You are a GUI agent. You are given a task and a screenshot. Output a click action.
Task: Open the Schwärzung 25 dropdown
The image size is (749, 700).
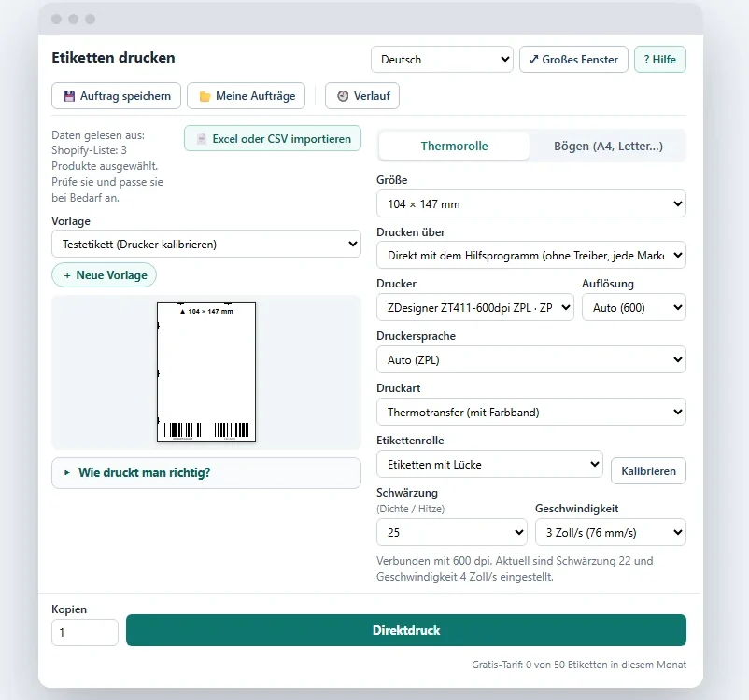pyautogui.click(x=451, y=532)
